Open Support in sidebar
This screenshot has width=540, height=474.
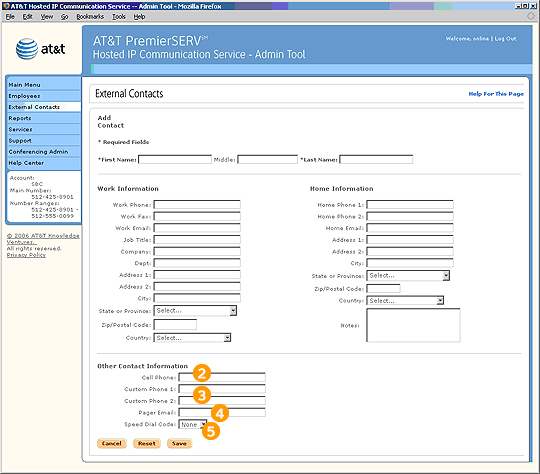(44, 141)
